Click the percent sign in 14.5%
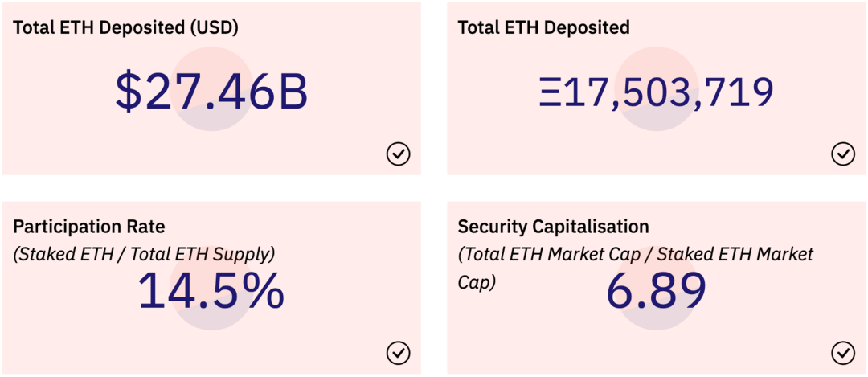The width and height of the screenshot is (868, 377). (260, 291)
